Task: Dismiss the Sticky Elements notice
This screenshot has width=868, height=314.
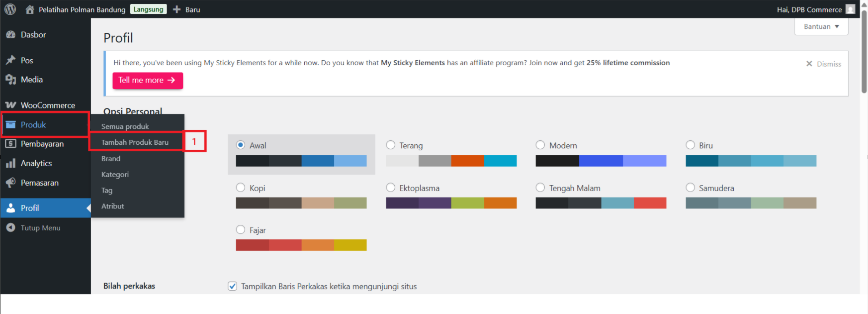Action: [824, 64]
